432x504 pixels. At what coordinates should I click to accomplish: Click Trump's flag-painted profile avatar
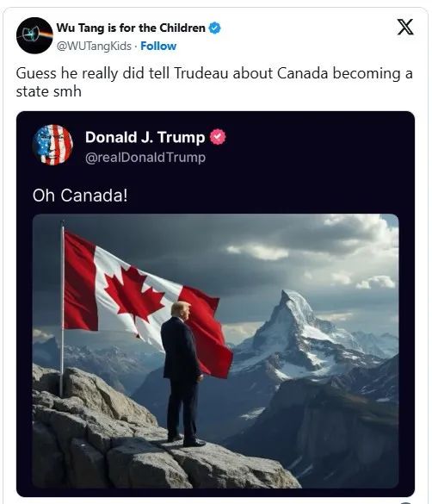[52, 145]
